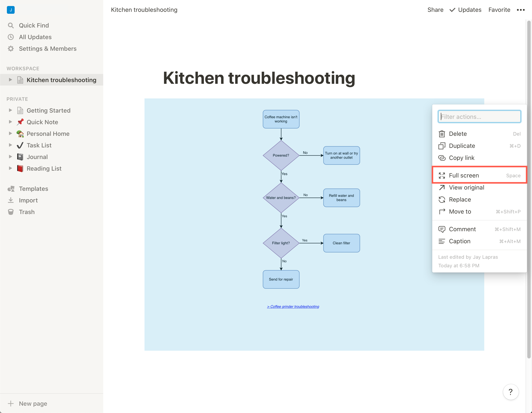Open Trash from the sidebar

[x=26, y=212]
